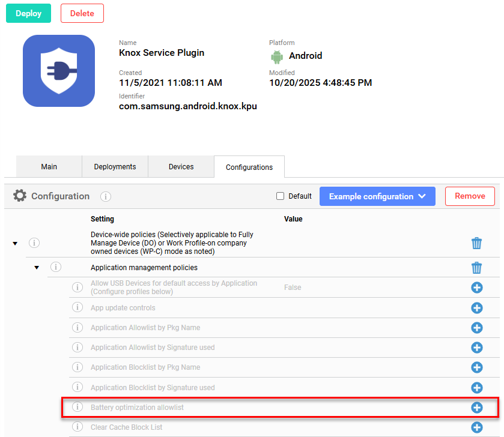Open info for Battery optimization allowlist
The width and height of the screenshot is (504, 437).
click(x=77, y=407)
